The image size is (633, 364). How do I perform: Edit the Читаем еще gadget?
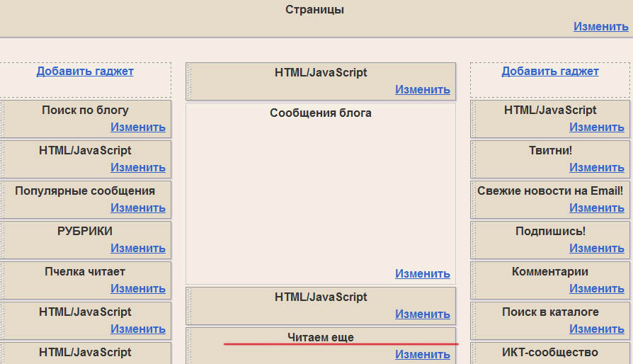422,355
